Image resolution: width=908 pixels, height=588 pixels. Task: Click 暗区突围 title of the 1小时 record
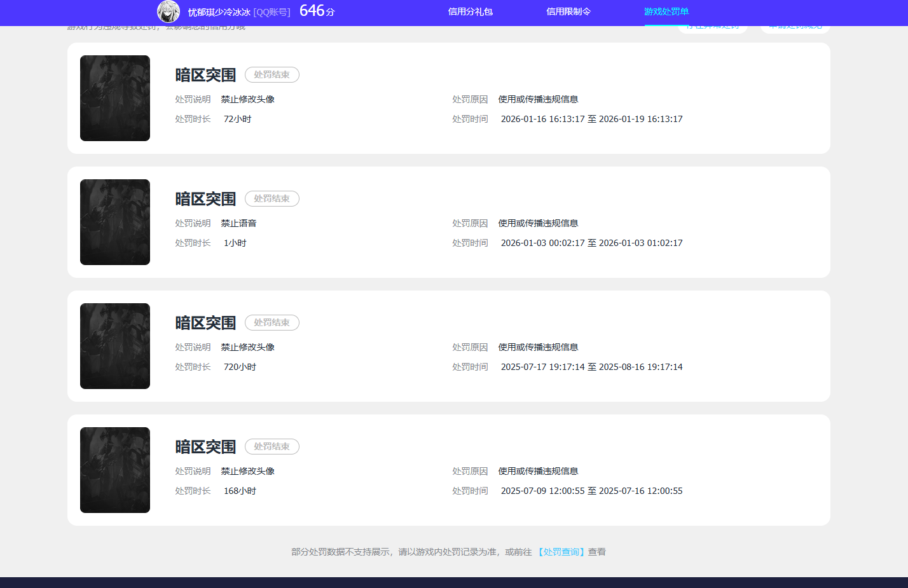click(205, 199)
